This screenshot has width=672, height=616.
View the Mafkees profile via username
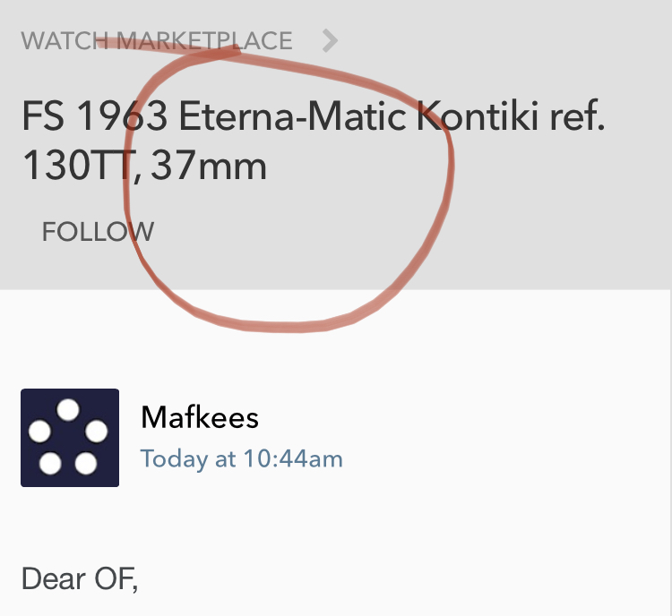(x=200, y=417)
